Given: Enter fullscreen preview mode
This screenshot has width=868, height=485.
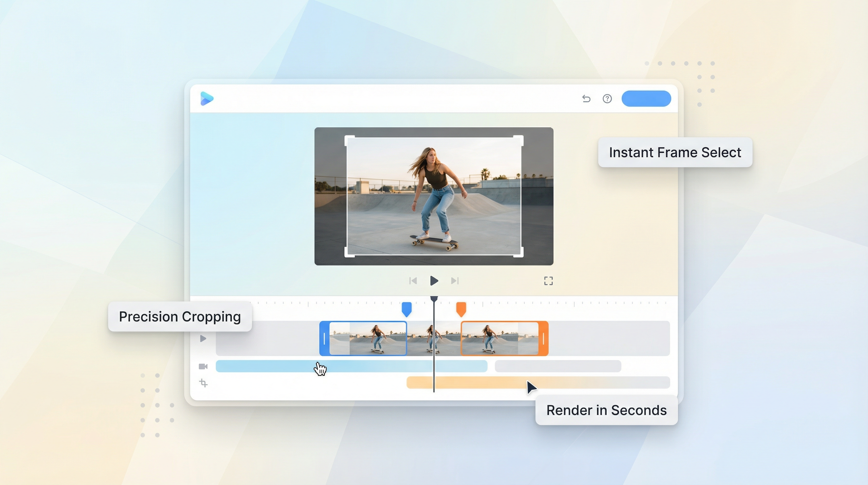Looking at the screenshot, I should pos(548,281).
